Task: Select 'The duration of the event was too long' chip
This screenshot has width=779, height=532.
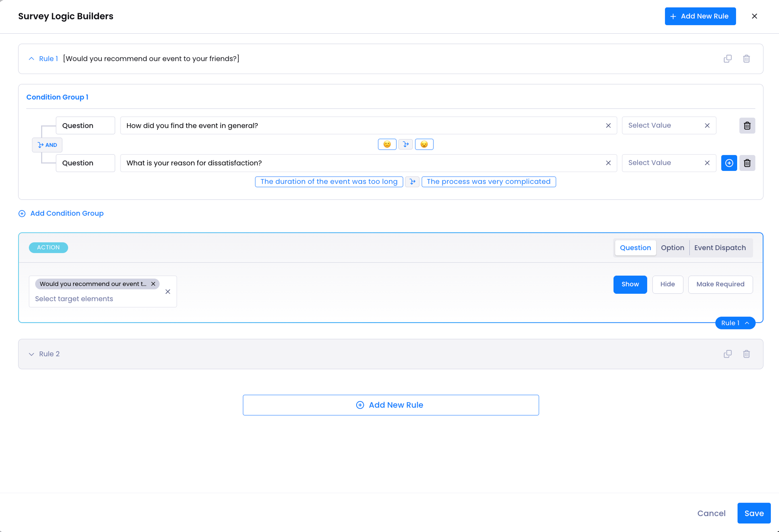Action: [329, 182]
